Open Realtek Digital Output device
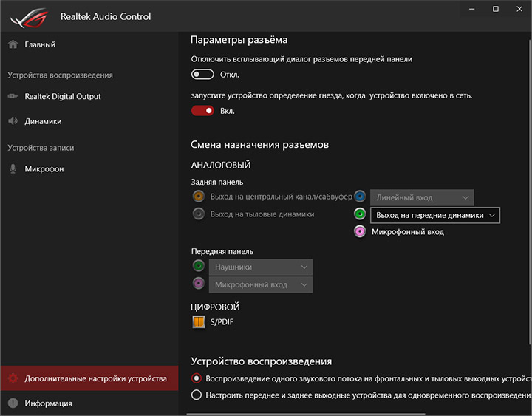The image size is (532, 416). pos(62,96)
